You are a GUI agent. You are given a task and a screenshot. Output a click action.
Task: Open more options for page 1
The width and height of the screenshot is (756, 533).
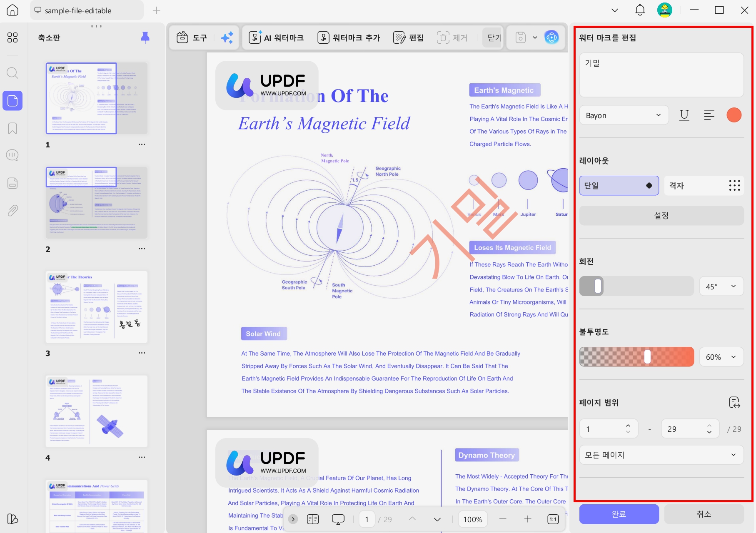(142, 144)
